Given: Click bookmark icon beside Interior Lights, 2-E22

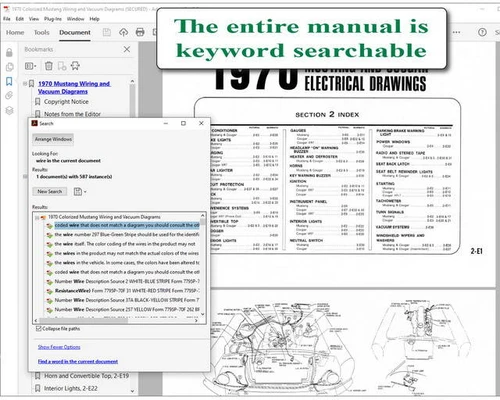Looking at the screenshot, I should 37,388.
